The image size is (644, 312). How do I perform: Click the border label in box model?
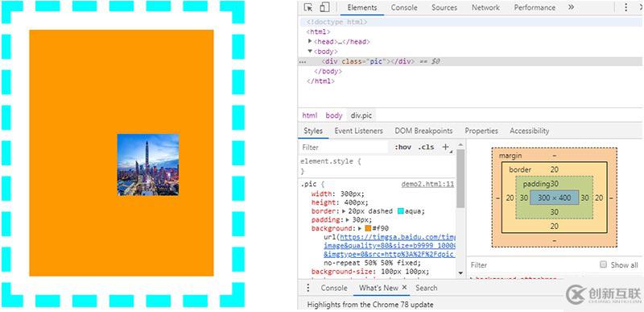coord(520,169)
